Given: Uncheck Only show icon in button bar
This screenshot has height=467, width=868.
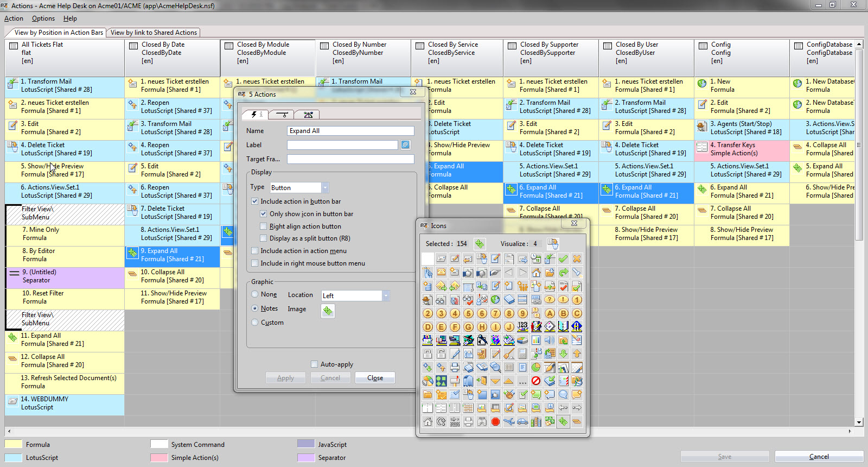Looking at the screenshot, I should 264,213.
